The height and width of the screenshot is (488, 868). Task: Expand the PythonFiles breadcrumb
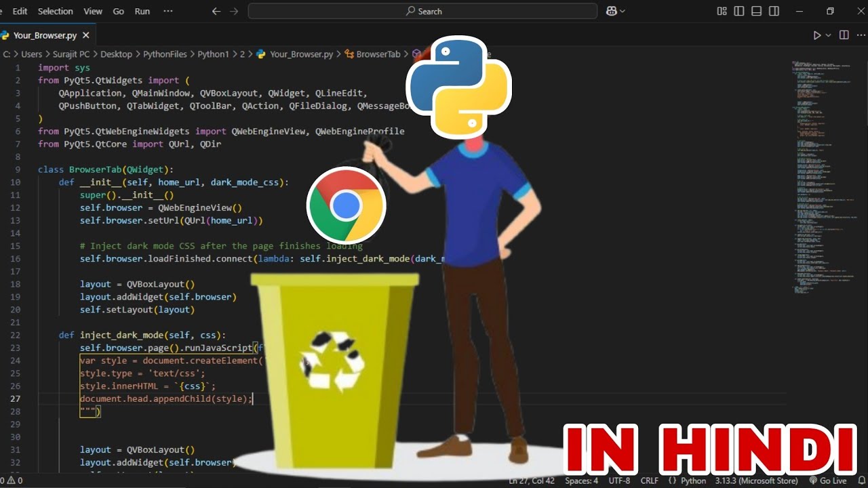tap(165, 54)
